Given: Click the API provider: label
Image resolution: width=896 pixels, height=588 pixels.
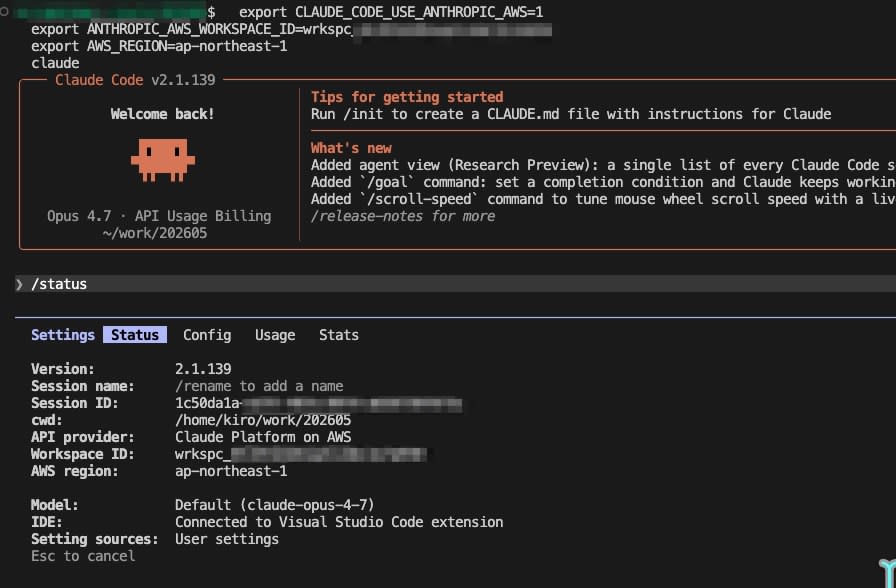Looking at the screenshot, I should tap(82, 437).
